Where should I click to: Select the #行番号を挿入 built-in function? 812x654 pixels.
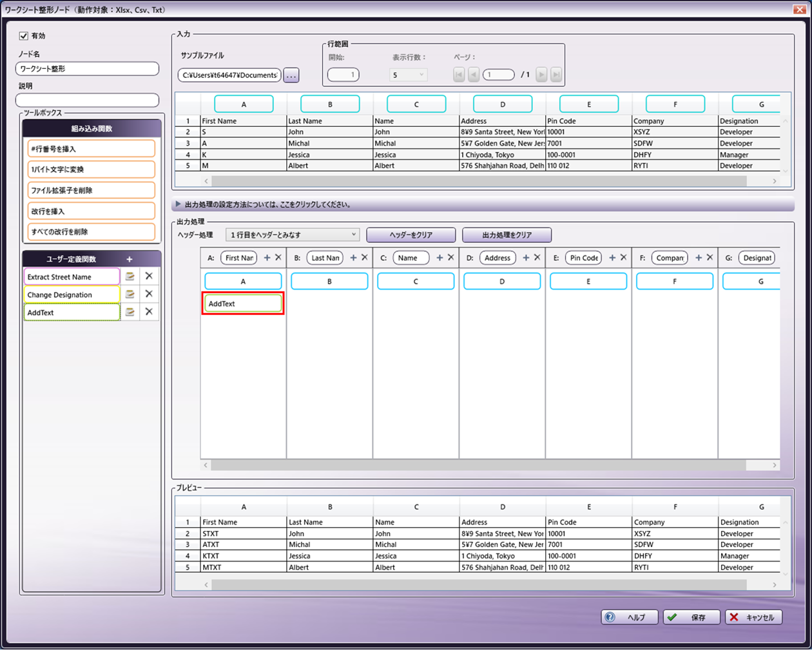(91, 149)
